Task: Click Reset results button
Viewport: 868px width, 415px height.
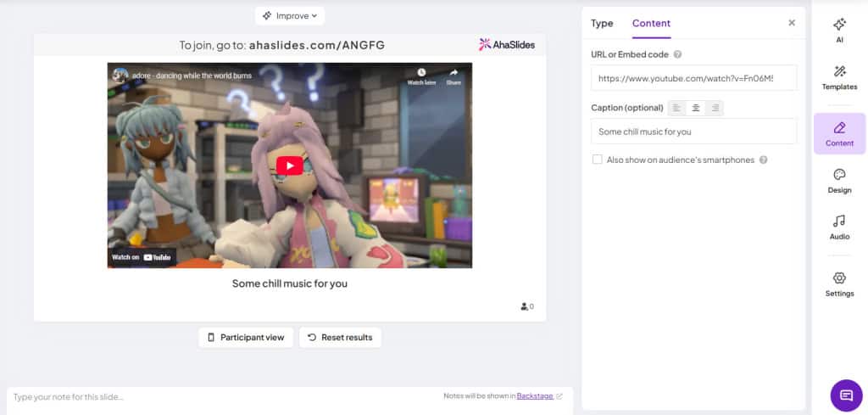Action: pos(340,338)
